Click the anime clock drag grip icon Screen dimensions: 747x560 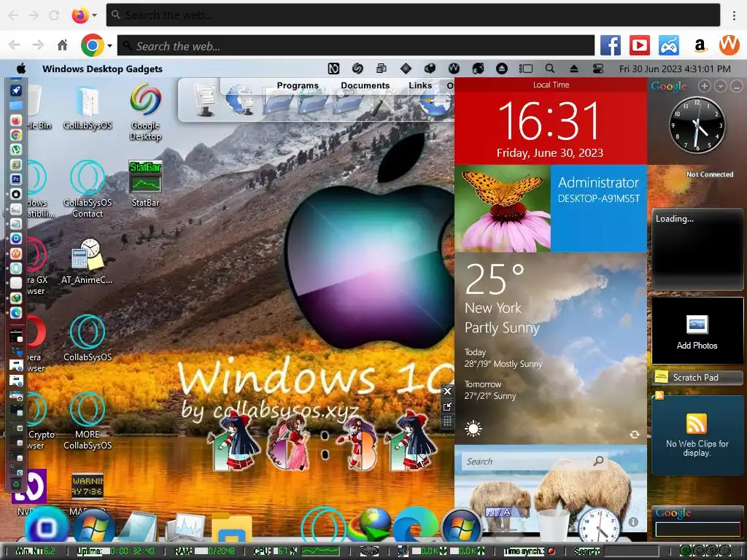[x=447, y=421]
